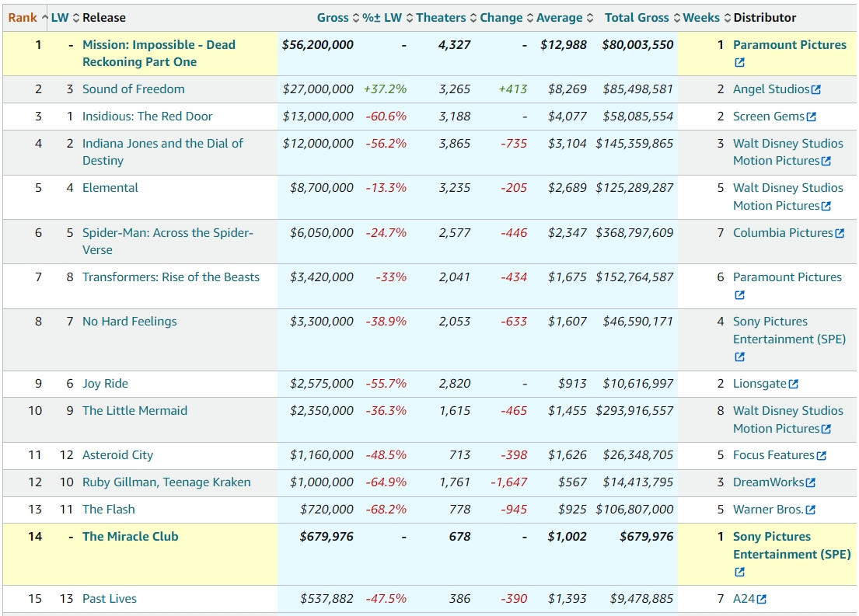Open external link icon beside Columbia Pictures
This screenshot has height=616, width=859.
840,233
